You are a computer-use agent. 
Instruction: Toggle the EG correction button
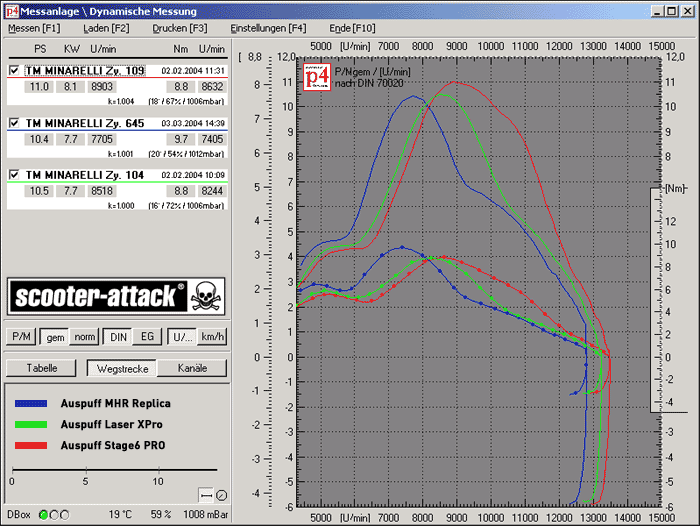pyautogui.click(x=147, y=337)
